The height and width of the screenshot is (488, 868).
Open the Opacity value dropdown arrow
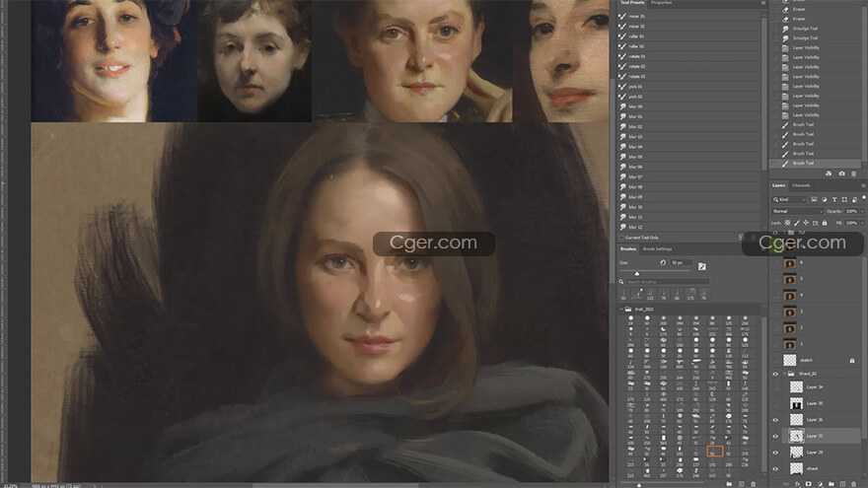[x=862, y=211]
